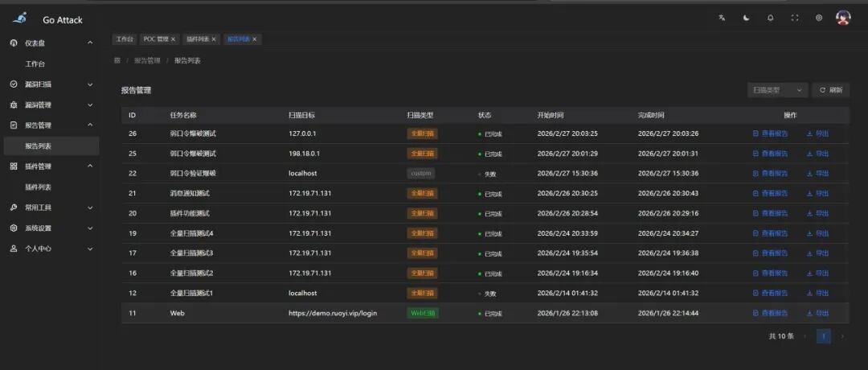
Task: Click the next page arrow
Action: tap(842, 336)
